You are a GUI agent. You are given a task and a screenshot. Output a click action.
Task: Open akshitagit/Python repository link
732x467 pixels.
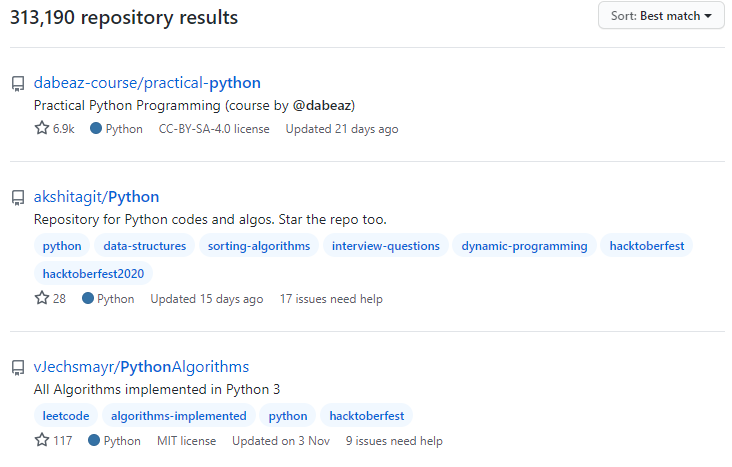tap(96, 197)
